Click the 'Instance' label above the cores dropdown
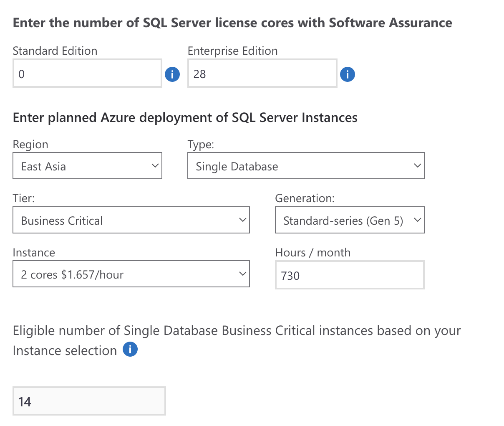 click(x=34, y=253)
